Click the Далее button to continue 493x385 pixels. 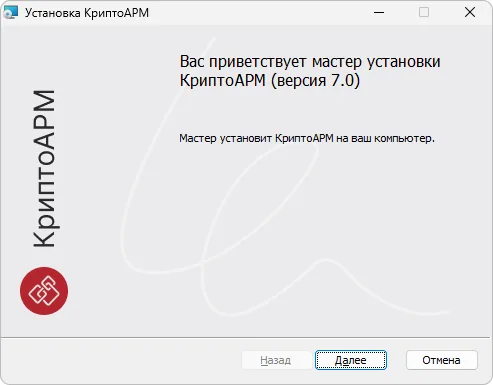[x=351, y=360]
